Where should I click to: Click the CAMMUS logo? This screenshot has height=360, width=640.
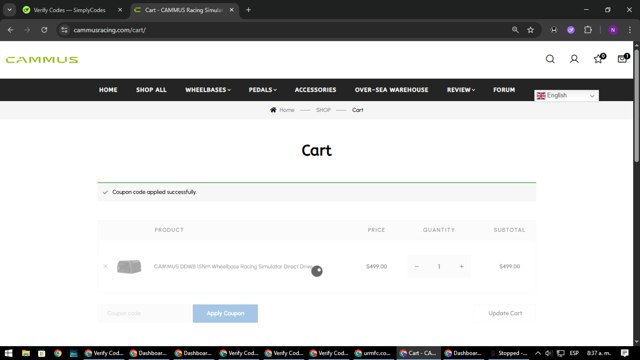click(x=42, y=60)
